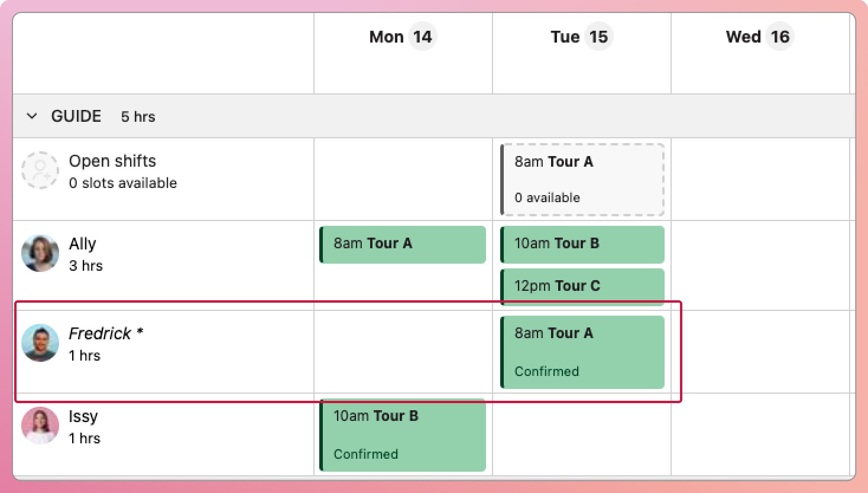Open Ally's Monday 8am Tour A shift
868x493 pixels.
pyautogui.click(x=403, y=244)
